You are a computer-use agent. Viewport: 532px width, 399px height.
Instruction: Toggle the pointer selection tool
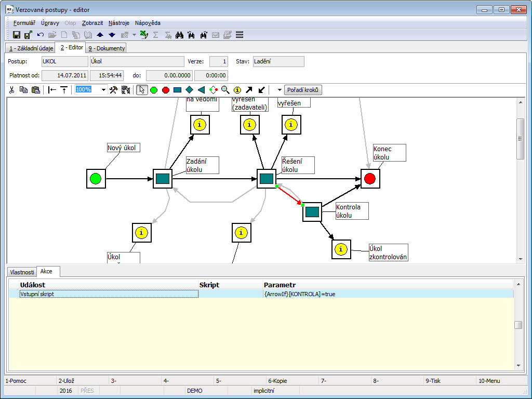[x=141, y=90]
